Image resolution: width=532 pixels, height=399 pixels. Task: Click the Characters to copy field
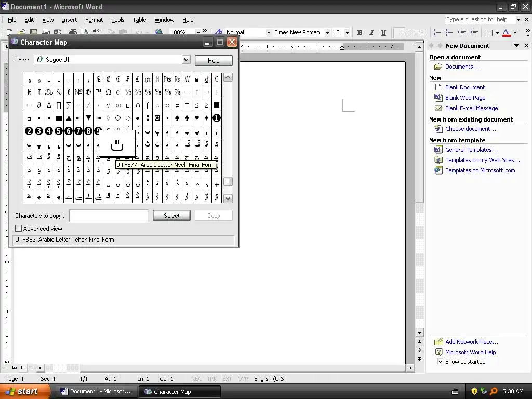point(109,216)
